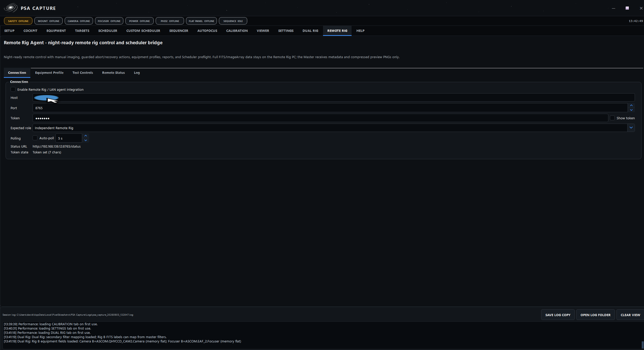Click OPEN LOG FOLDER button
644x350 pixels.
click(x=595, y=315)
